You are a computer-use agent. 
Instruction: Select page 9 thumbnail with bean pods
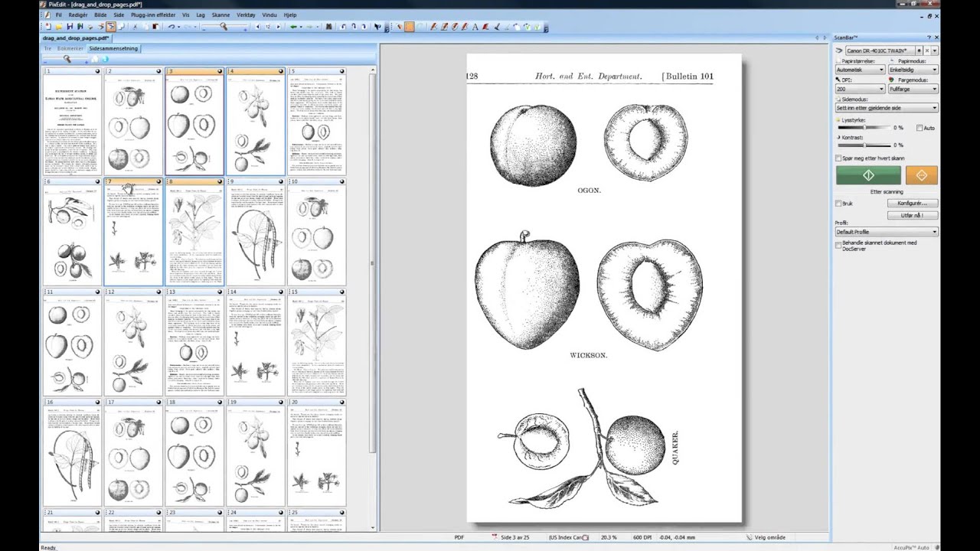click(x=256, y=233)
